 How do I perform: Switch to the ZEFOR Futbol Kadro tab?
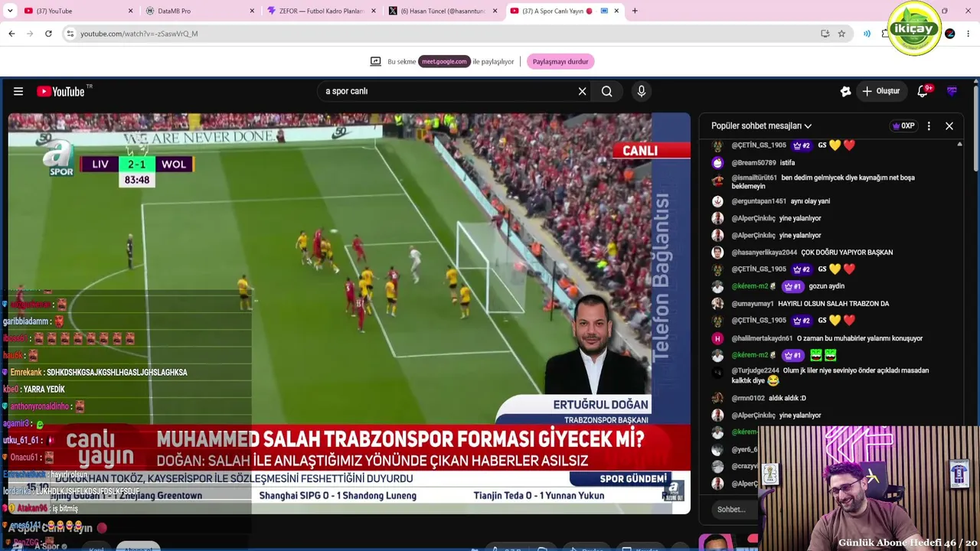tap(321, 11)
